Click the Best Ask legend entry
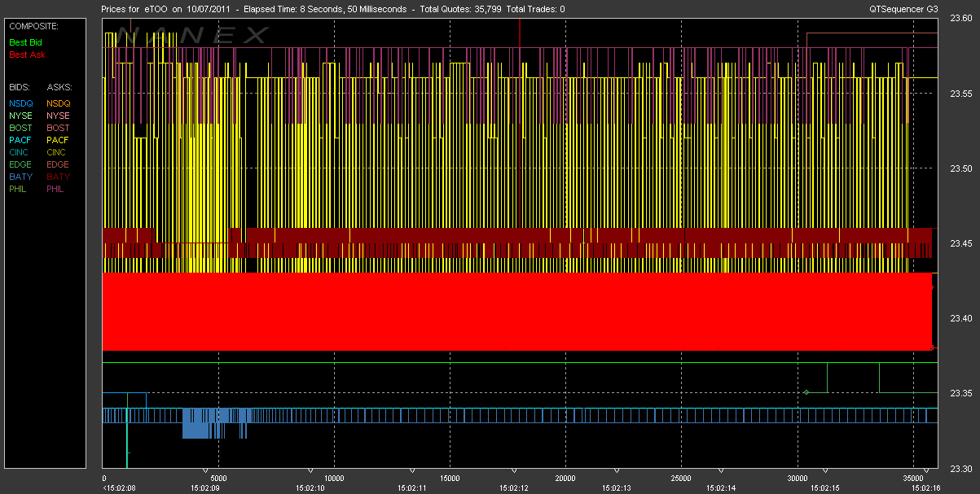This screenshot has height=494, width=980. pyautogui.click(x=27, y=55)
